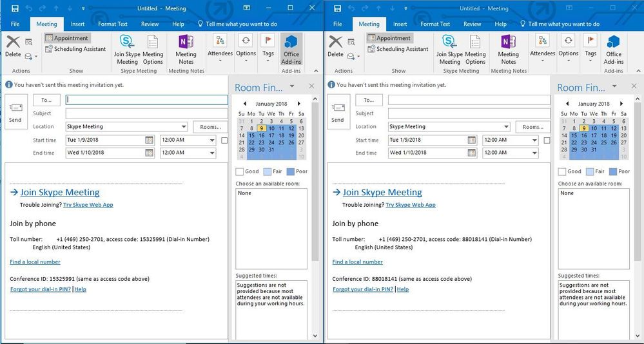The image size is (644, 344).
Task: Collapse the ribbon in left window
Action: pyautogui.click(x=316, y=71)
